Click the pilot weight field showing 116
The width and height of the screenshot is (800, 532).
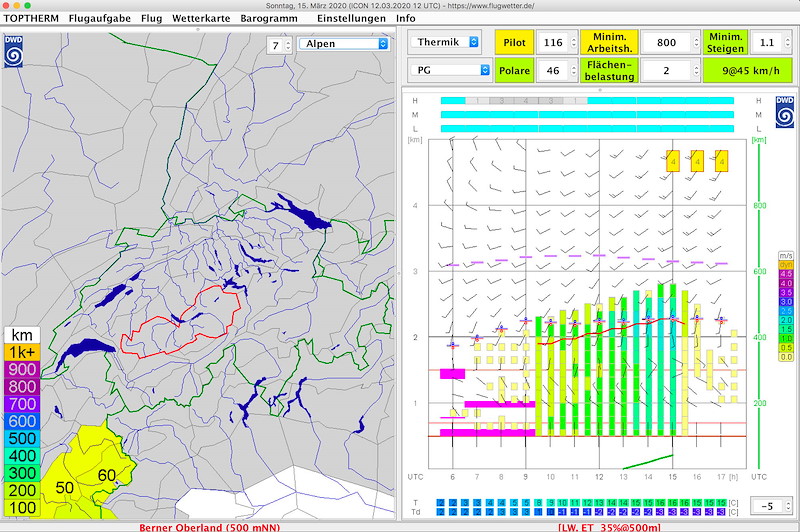pyautogui.click(x=553, y=42)
